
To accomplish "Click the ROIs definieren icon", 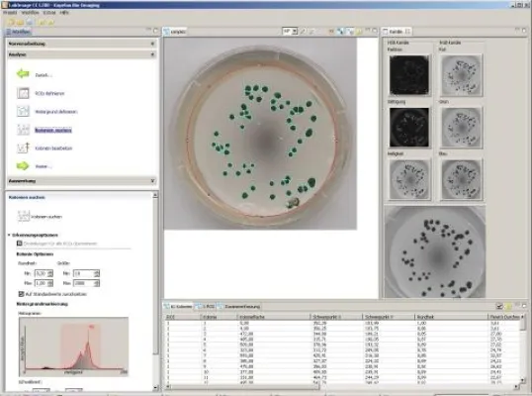I will point(23,93).
